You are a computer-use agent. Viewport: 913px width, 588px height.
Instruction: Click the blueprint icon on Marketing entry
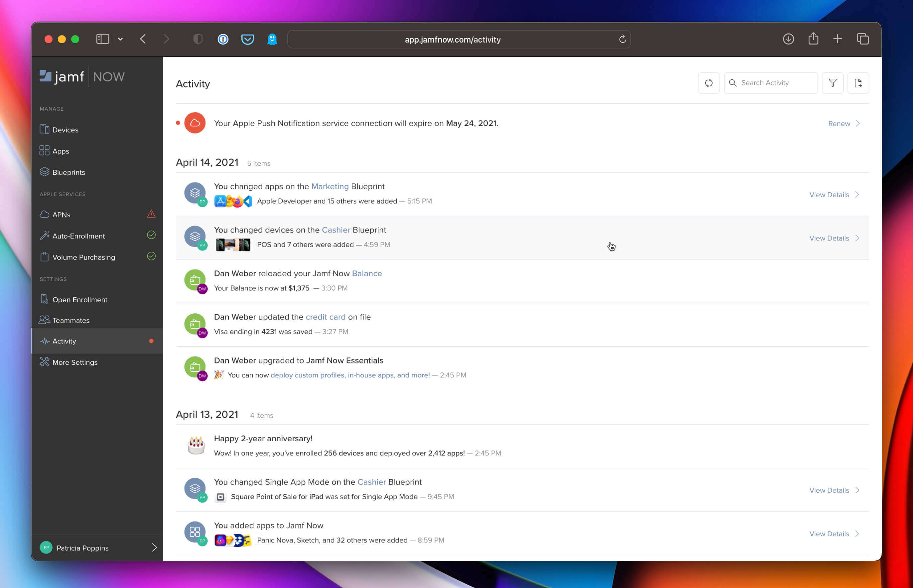point(195,193)
